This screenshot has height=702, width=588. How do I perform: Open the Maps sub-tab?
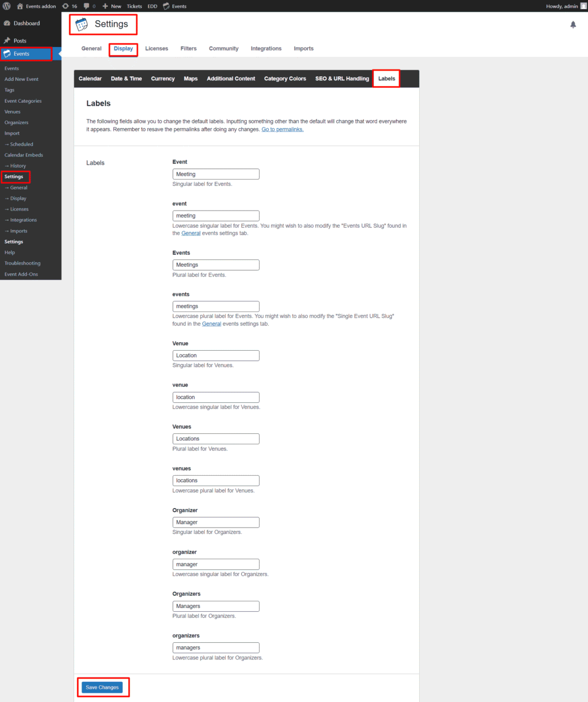coord(191,79)
